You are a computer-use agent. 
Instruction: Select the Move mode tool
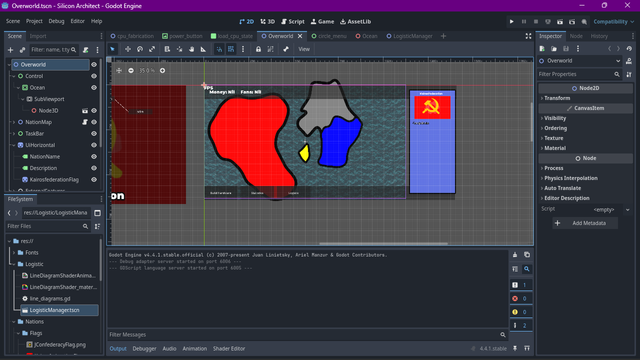pyautogui.click(x=128, y=49)
